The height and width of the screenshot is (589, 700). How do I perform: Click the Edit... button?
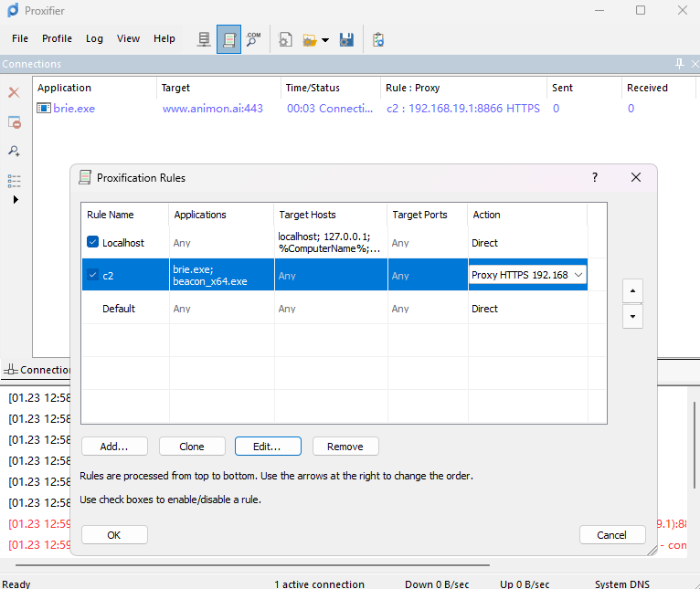coord(269,447)
